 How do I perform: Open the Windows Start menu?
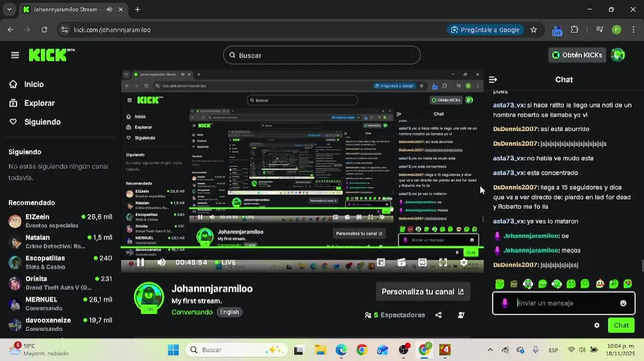click(173, 349)
